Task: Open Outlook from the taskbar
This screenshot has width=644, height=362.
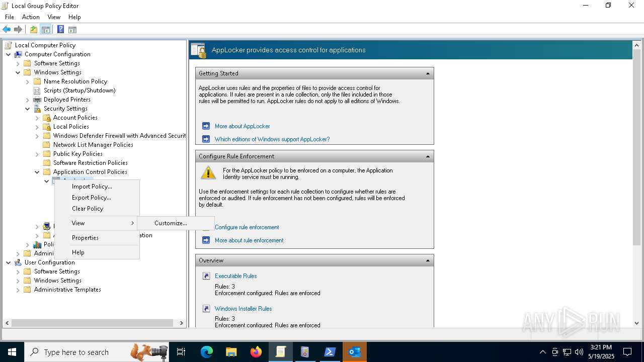Action: click(355, 352)
